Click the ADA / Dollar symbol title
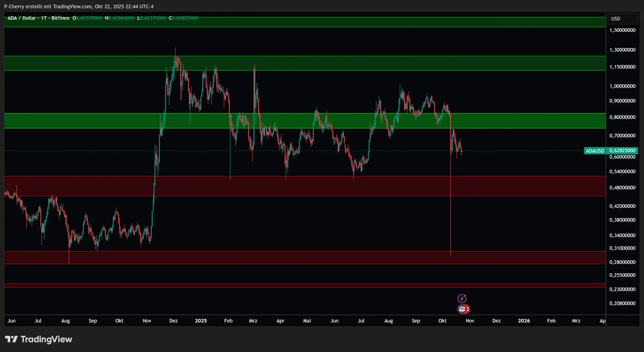 coord(22,18)
